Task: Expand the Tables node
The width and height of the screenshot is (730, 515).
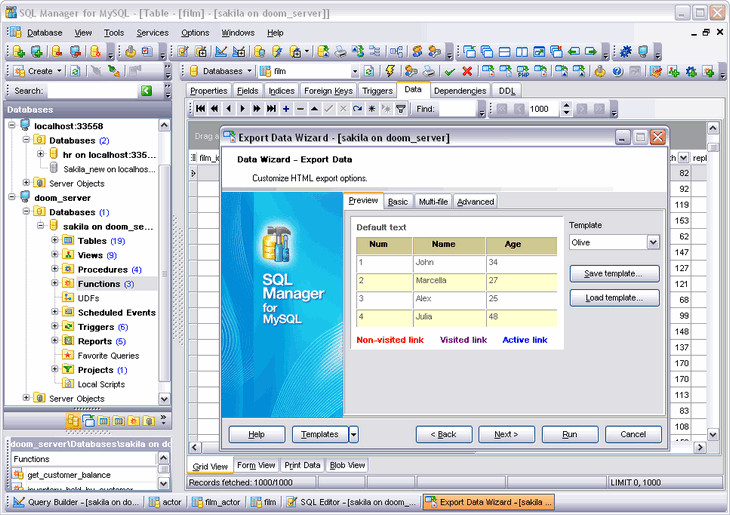Action: tap(56, 241)
